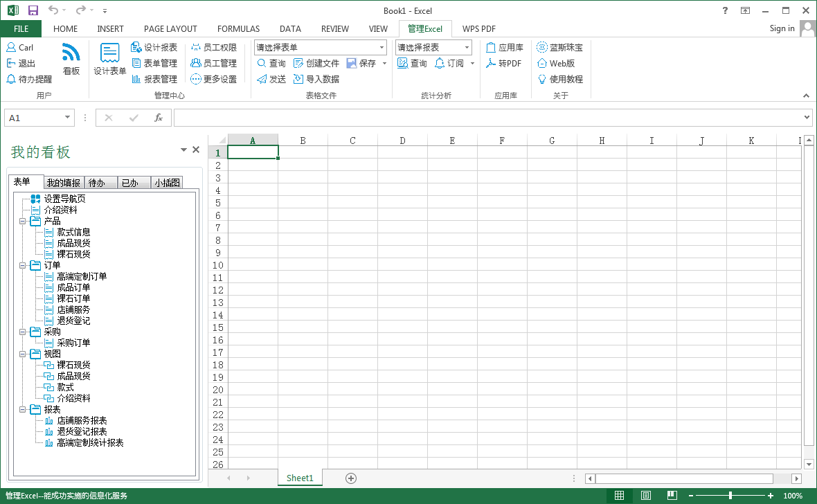
Task: Open the FORMULAS ribbon tab
Action: click(x=238, y=28)
